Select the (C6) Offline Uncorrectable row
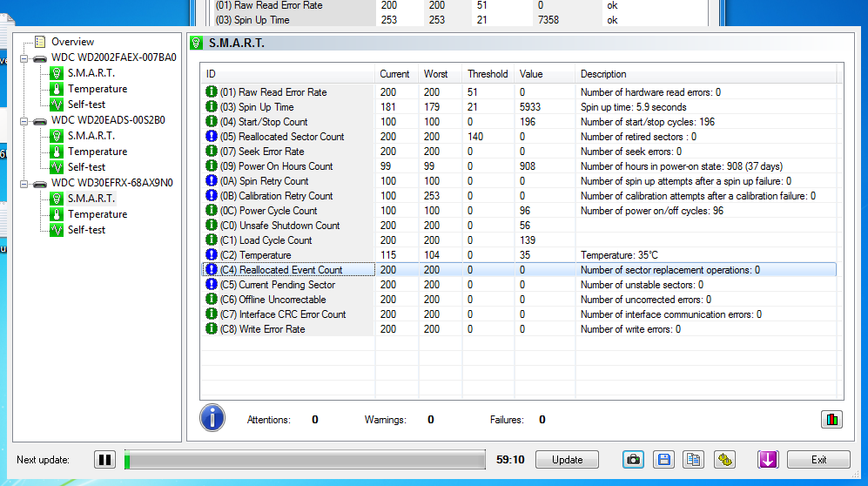The height and width of the screenshot is (486, 868). 519,300
